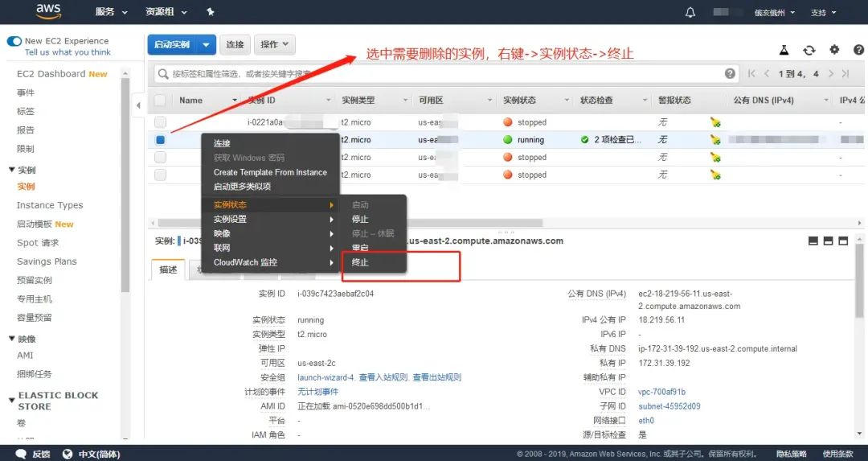Click the help icon in the search bar
Image resolution: width=868 pixels, height=461 pixels.
(730, 73)
